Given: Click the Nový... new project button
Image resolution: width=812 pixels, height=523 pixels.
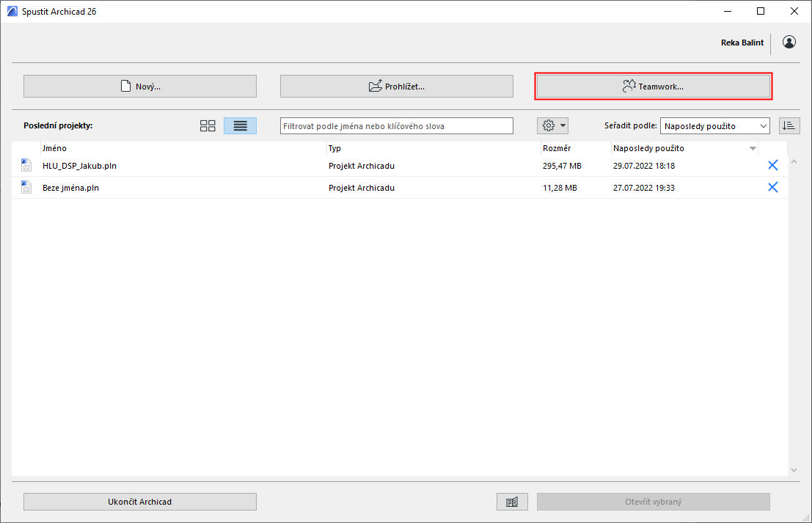Looking at the screenshot, I should coord(140,86).
